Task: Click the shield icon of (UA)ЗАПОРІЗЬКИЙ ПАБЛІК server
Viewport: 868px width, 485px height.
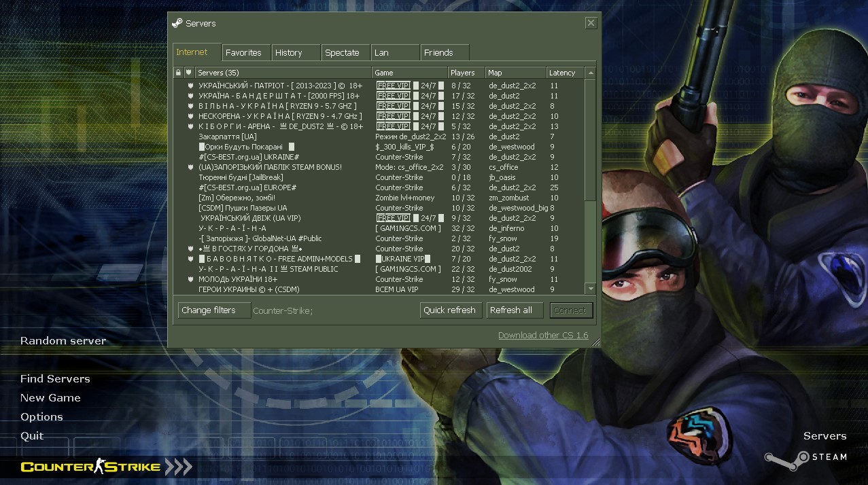Action: pyautogui.click(x=191, y=167)
